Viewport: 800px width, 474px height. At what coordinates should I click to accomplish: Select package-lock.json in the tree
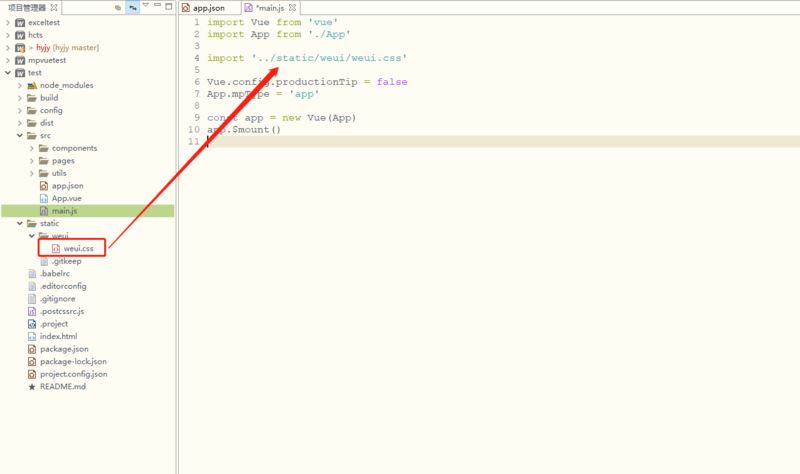pyautogui.click(x=73, y=361)
